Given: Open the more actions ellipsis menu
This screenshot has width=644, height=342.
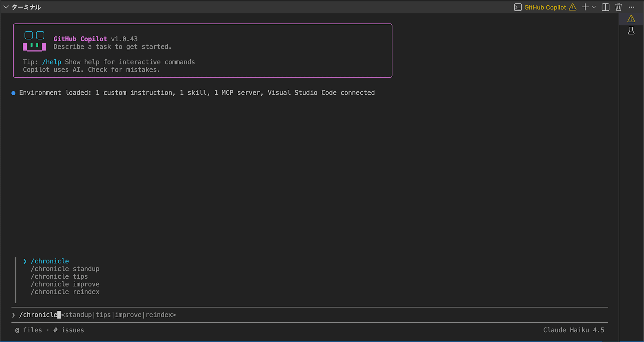Looking at the screenshot, I should click(631, 7).
